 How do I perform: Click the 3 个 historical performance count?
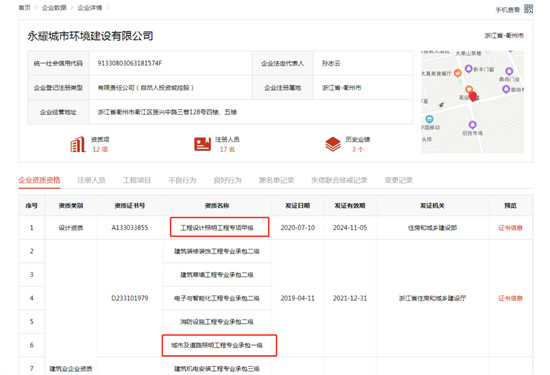coord(358,149)
